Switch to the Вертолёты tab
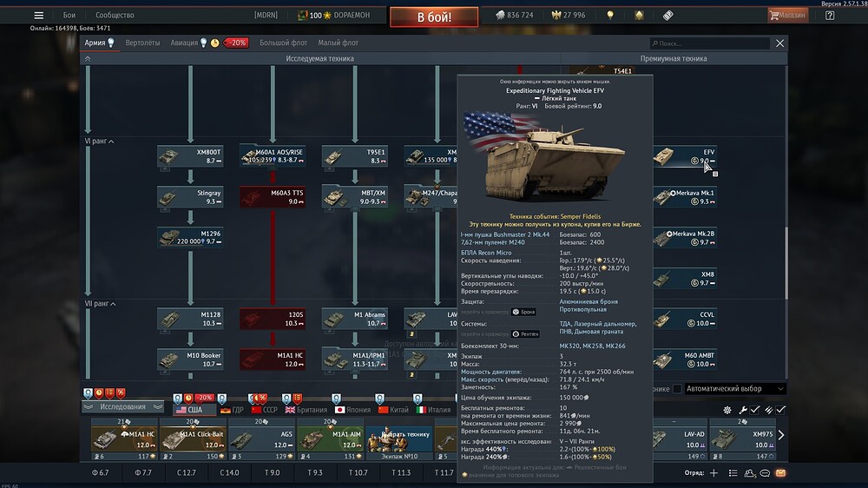868x488 pixels. [x=142, y=43]
